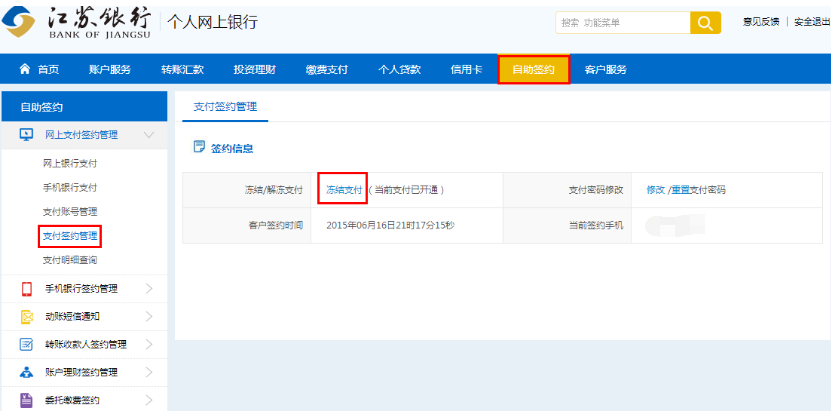Expand 手机银行签约管理 using its arrow
The image size is (831, 415).
149,289
